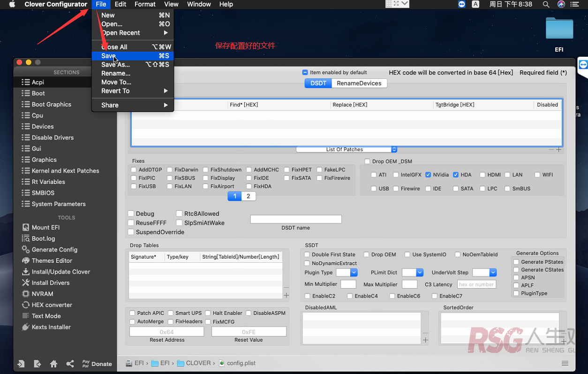The height and width of the screenshot is (374, 588).
Task: Open the PLimit Dict dropdown
Action: [413, 273]
